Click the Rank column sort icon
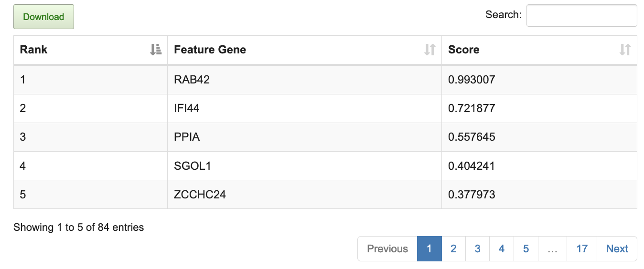644x269 pixels. (156, 50)
